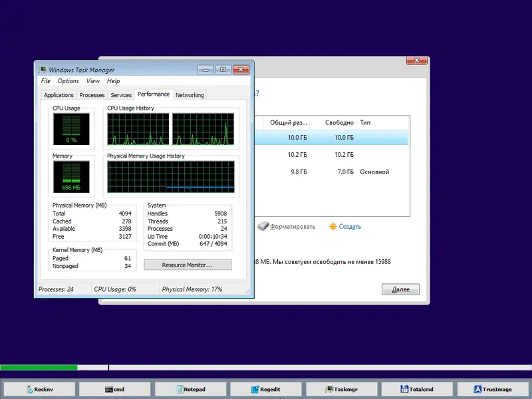
Task: Open the cmd prompt from the taskbar
Action: click(x=114, y=389)
